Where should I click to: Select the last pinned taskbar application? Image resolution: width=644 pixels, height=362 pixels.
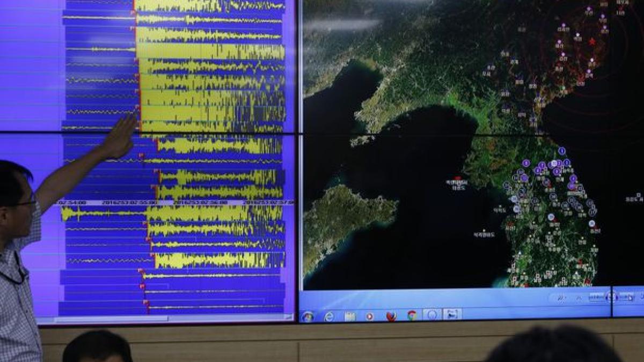click(x=452, y=314)
